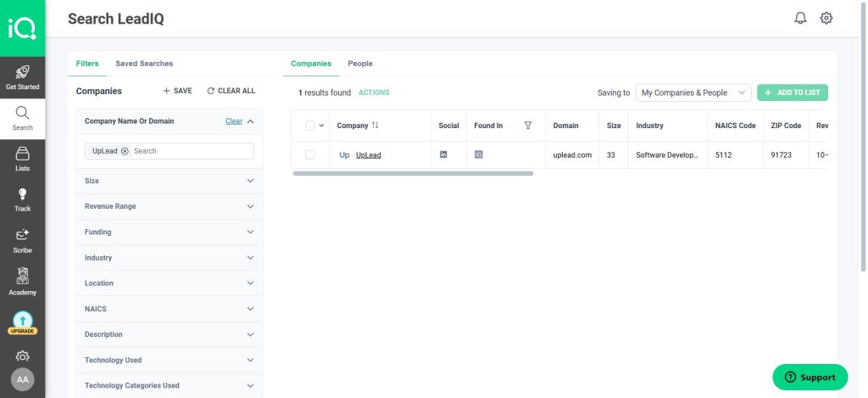Open notifications bell icon
The image size is (868, 398).
pos(800,19)
